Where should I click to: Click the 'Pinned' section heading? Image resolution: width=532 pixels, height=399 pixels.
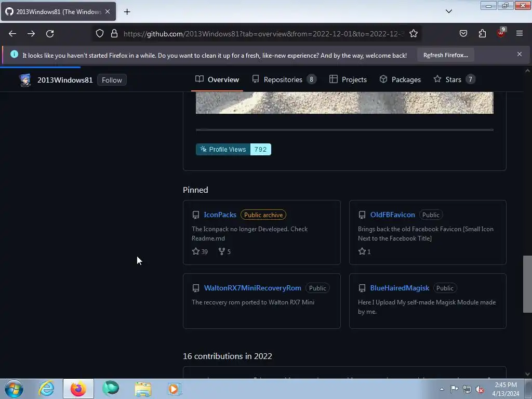[x=195, y=190]
